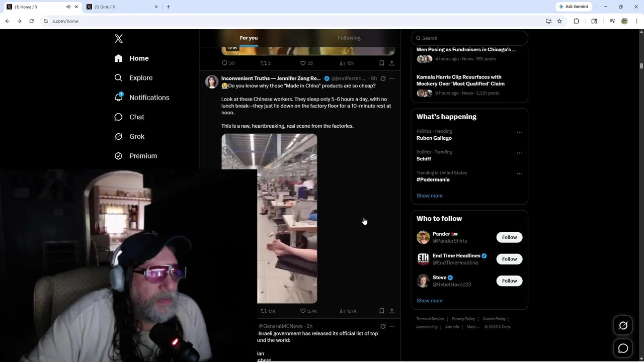Image resolution: width=644 pixels, height=362 pixels.
Task: View analytics showing 157K views
Action: click(x=348, y=311)
